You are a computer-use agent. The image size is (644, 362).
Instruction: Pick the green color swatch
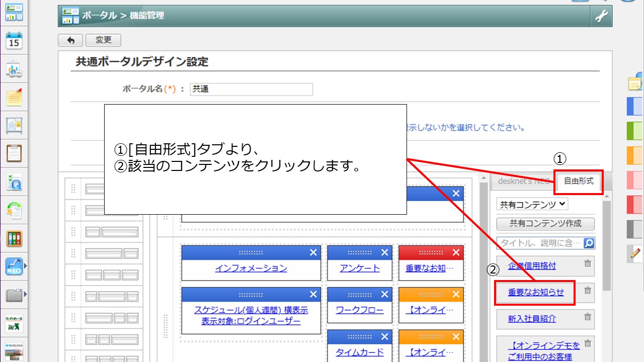pos(635,131)
